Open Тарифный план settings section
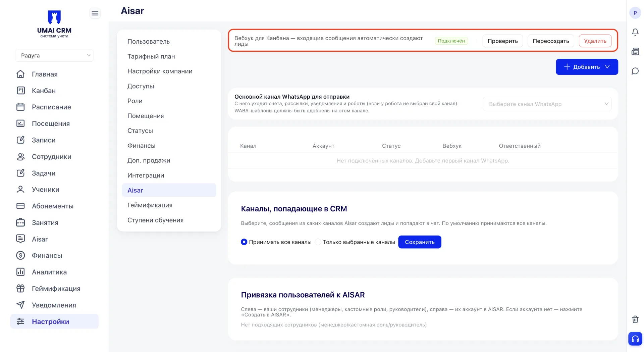Screen dimensions: 644x352 coord(169,56)
